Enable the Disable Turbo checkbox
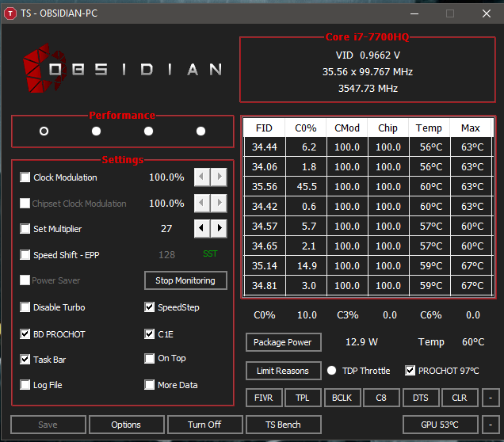504x442 pixels. (26, 307)
